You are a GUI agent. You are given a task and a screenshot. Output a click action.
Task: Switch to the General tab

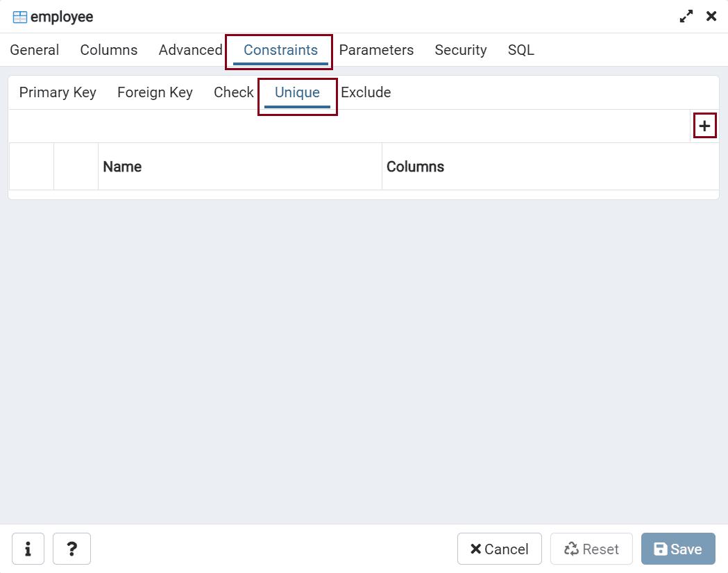[34, 49]
